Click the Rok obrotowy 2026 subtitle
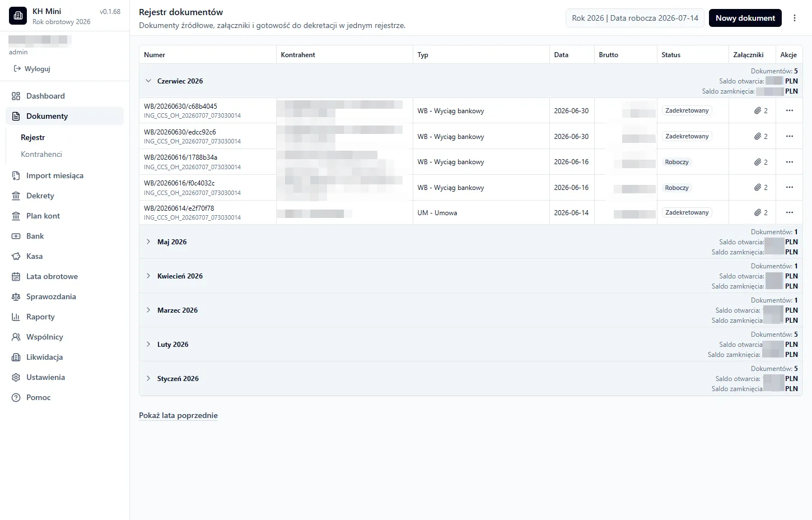The width and height of the screenshot is (812, 520). point(61,22)
